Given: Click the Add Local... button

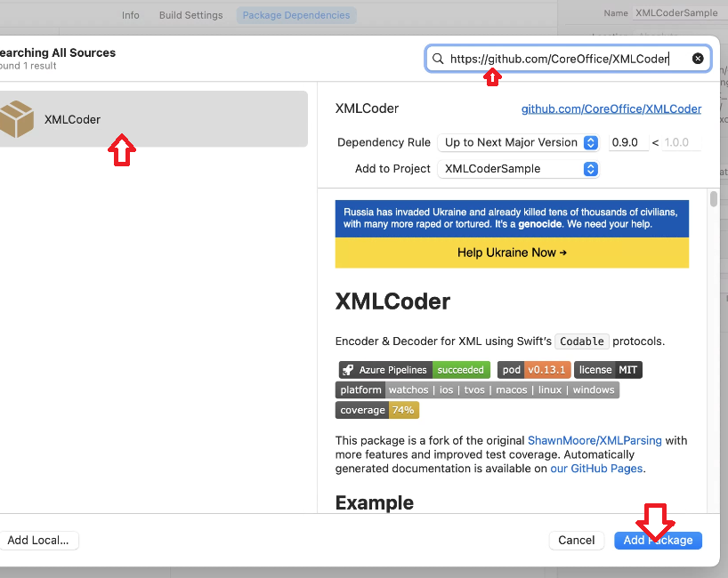Looking at the screenshot, I should 38,541.
